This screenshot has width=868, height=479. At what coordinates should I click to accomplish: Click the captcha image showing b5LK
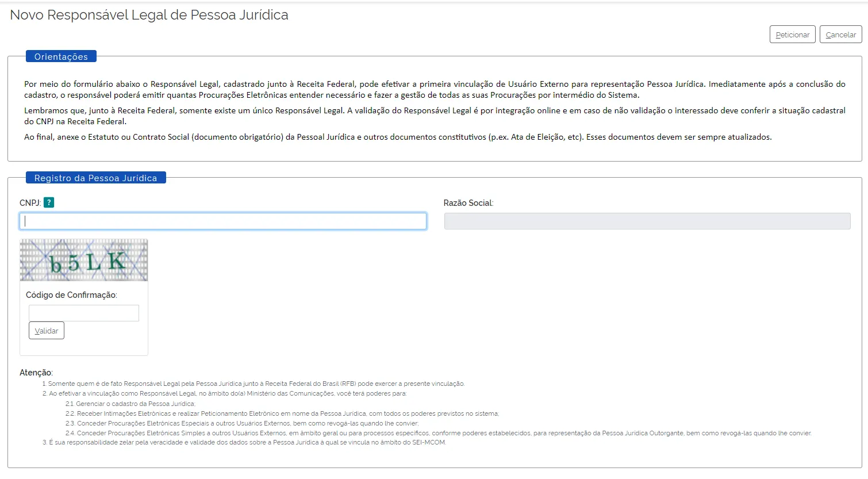click(84, 260)
